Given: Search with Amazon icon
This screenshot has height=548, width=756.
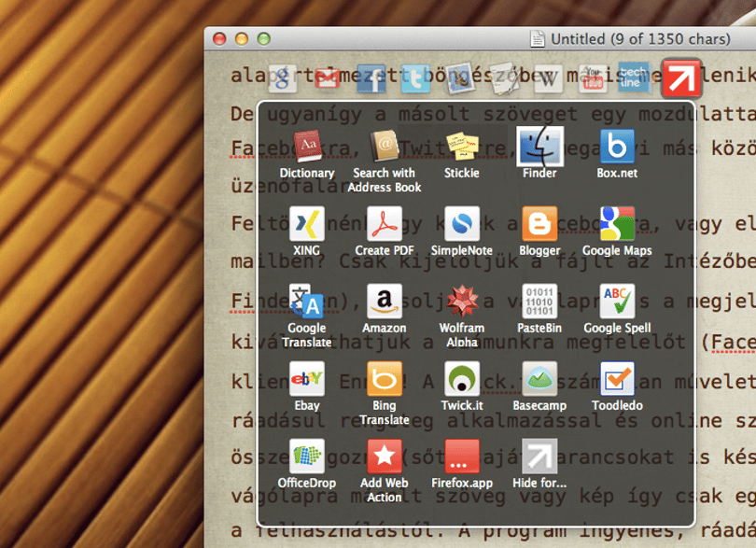Looking at the screenshot, I should pos(385,301).
